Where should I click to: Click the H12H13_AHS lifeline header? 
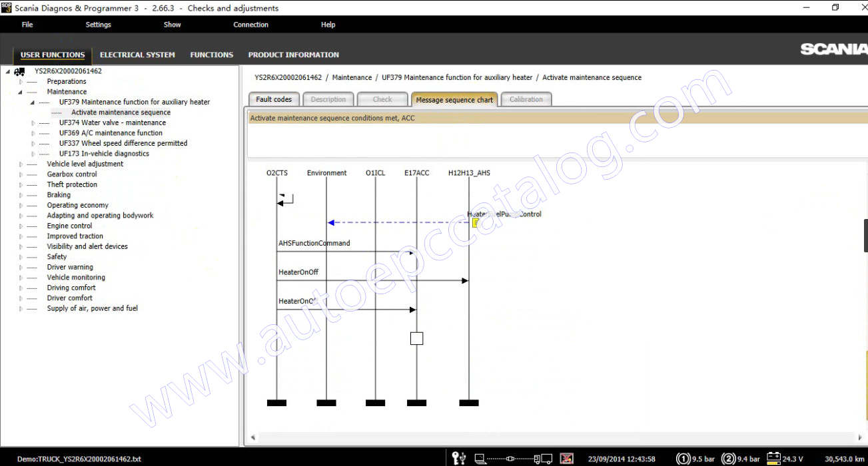coord(469,173)
